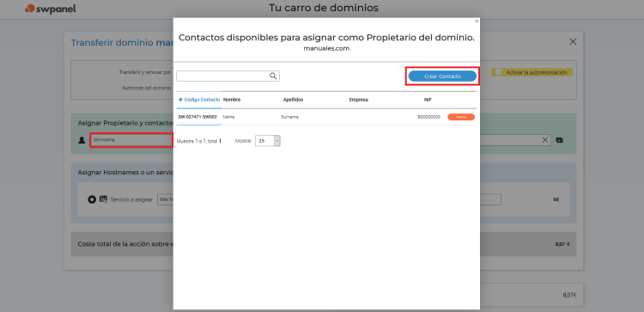Click the person icon beside SW Hosting
This screenshot has width=644, height=312.
point(82,140)
